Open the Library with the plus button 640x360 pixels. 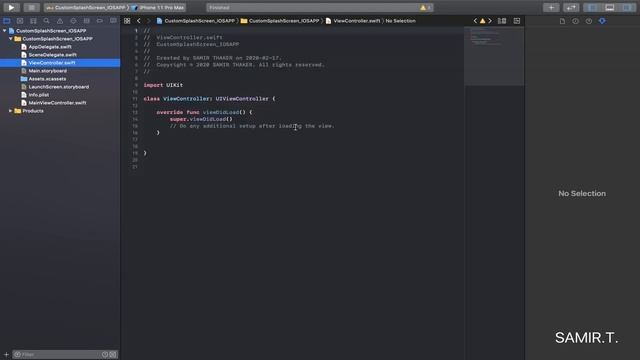tap(551, 7)
